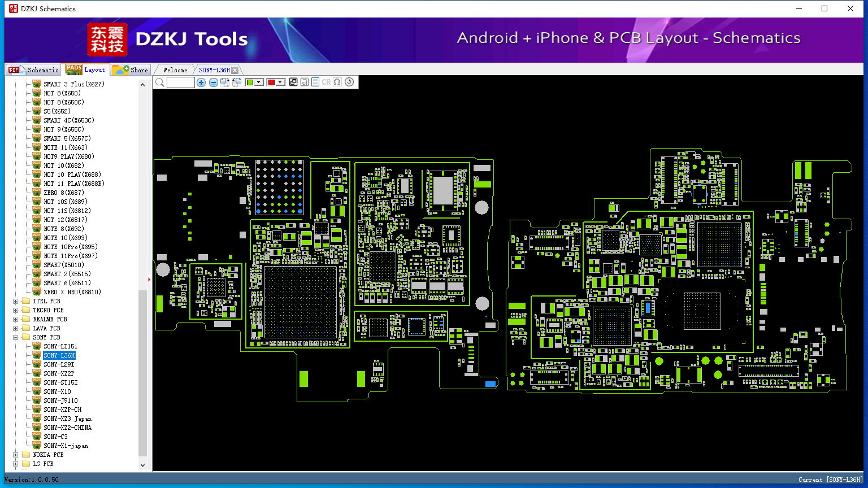
Task: Click the circular reset arrow icon
Action: tap(349, 82)
